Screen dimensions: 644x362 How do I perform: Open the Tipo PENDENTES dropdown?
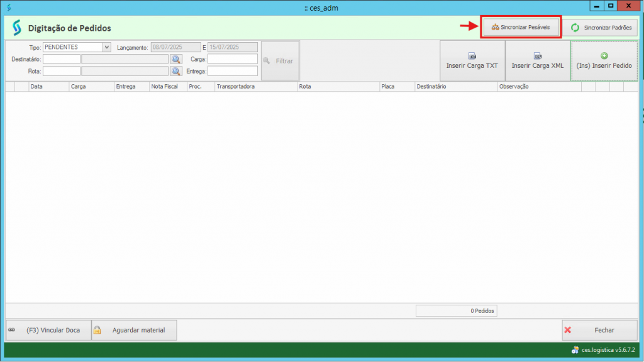tap(107, 47)
